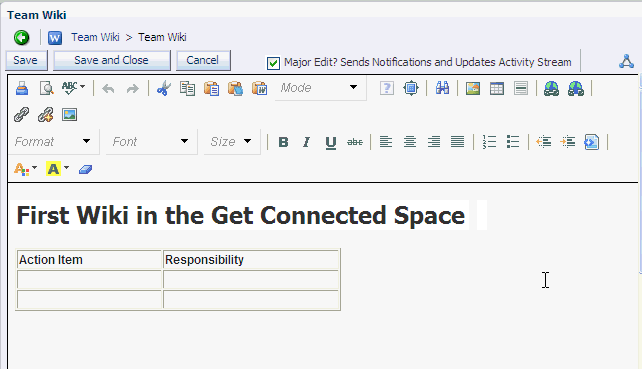Toggle underline formatting
The width and height of the screenshot is (642, 369).
click(x=330, y=143)
